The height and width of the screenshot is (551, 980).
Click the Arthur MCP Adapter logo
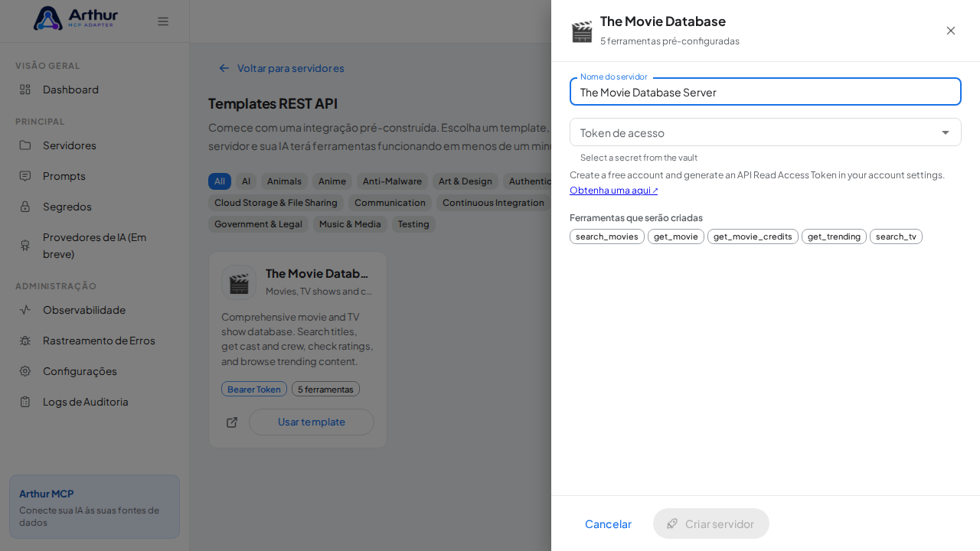click(x=76, y=18)
